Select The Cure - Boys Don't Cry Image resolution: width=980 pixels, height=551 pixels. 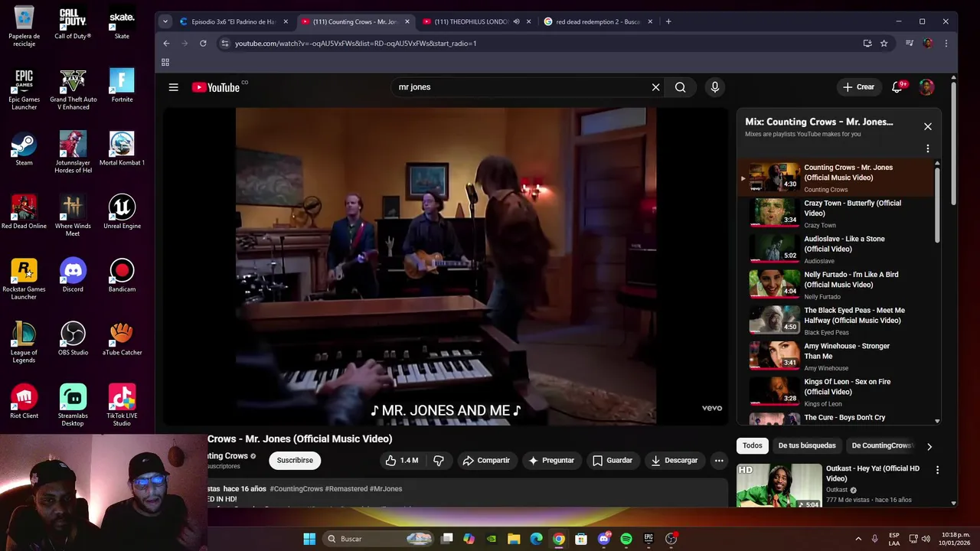838,418
